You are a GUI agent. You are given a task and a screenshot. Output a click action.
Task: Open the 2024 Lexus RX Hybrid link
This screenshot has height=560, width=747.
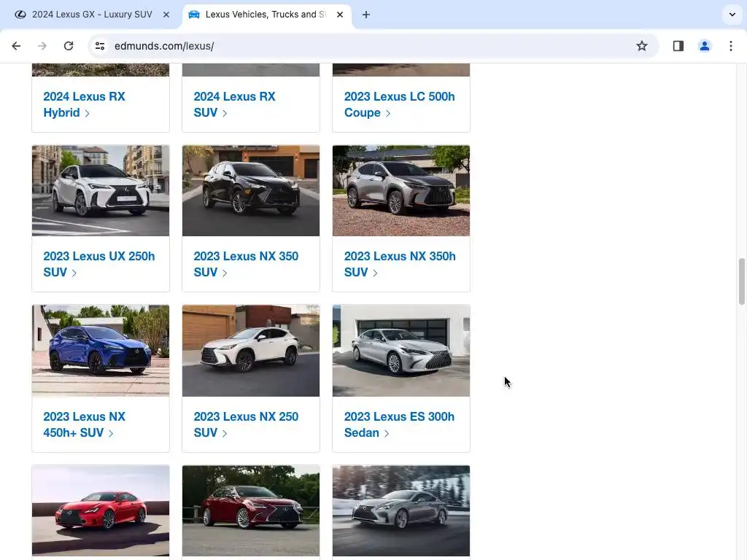(85, 104)
